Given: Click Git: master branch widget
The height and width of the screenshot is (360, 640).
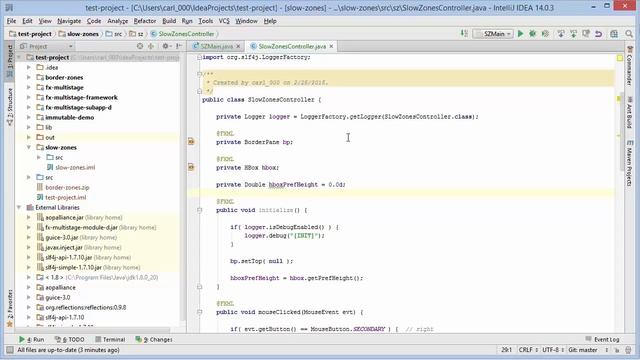Looking at the screenshot, I should point(588,350).
